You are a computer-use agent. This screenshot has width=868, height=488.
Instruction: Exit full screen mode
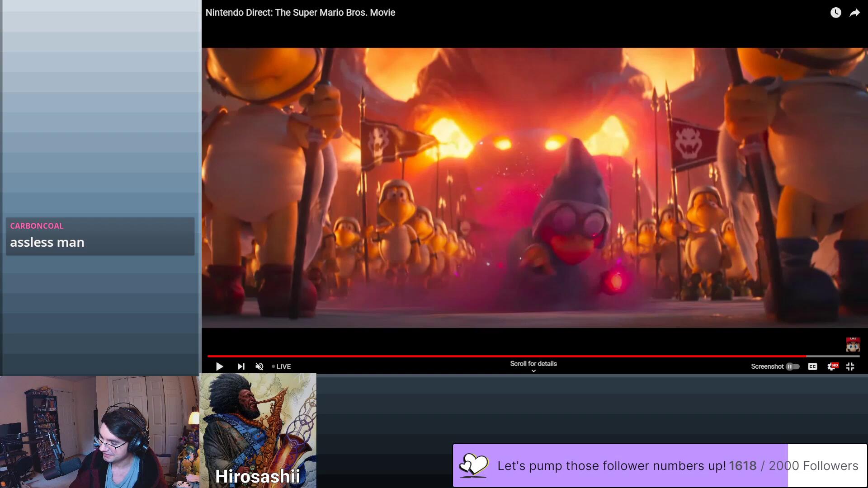(x=850, y=366)
